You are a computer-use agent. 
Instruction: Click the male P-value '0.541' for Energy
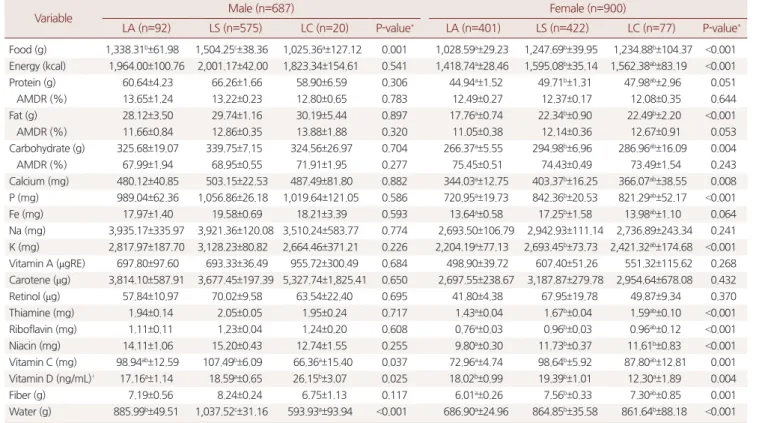tap(394, 66)
